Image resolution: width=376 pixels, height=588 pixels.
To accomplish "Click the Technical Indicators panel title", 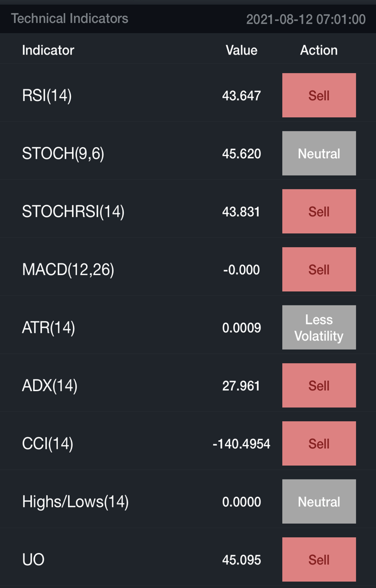I will pos(70,19).
